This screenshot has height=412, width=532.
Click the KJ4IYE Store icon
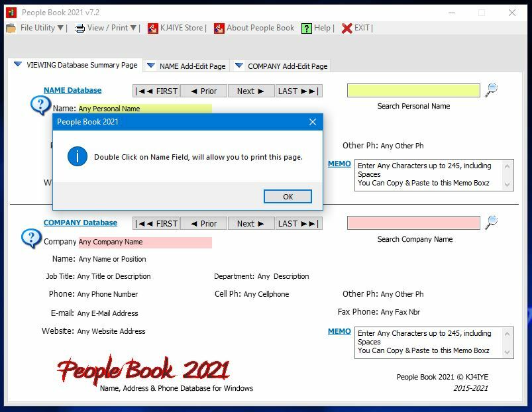pos(152,28)
